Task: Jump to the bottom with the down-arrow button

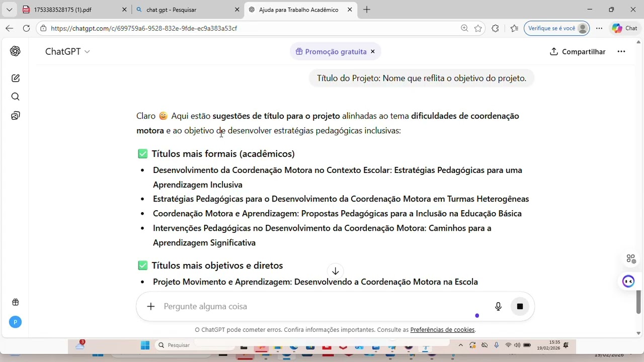Action: pos(335,271)
